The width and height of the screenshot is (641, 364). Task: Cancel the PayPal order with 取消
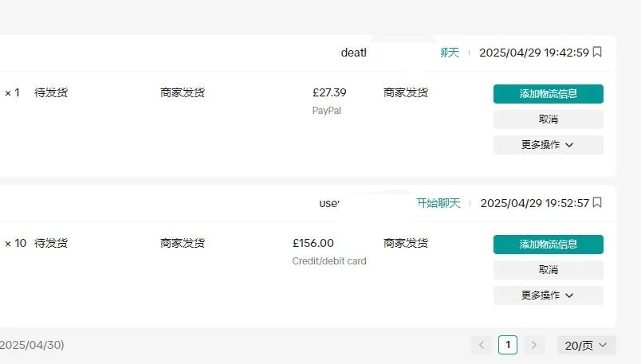point(549,119)
